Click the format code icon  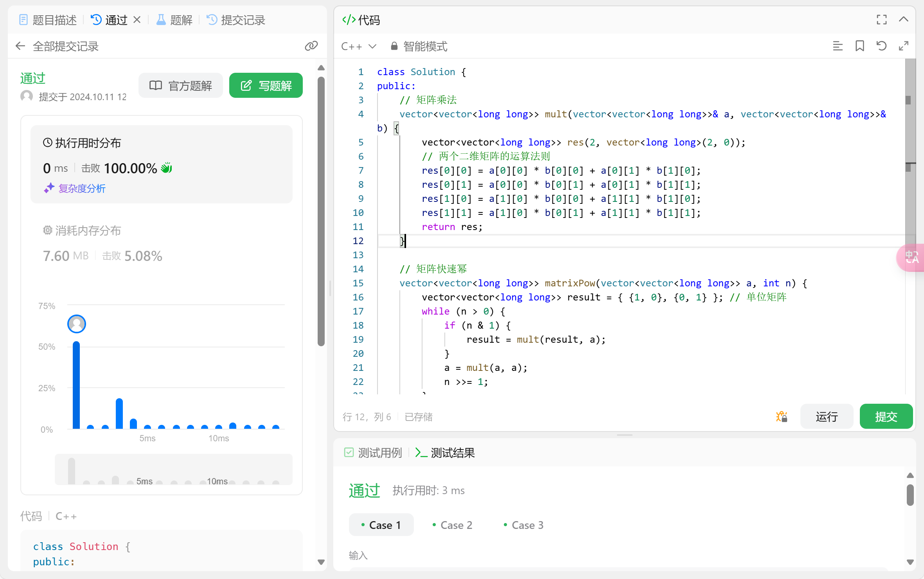(838, 46)
